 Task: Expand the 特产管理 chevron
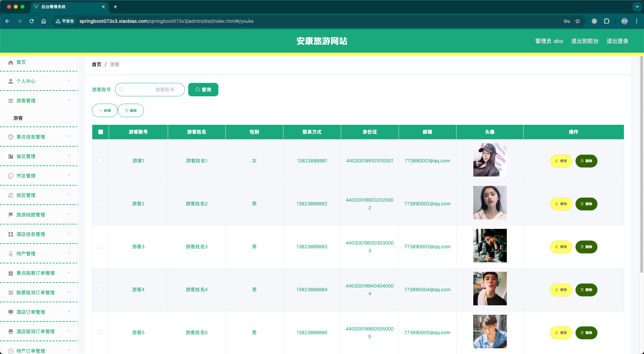pos(69,253)
